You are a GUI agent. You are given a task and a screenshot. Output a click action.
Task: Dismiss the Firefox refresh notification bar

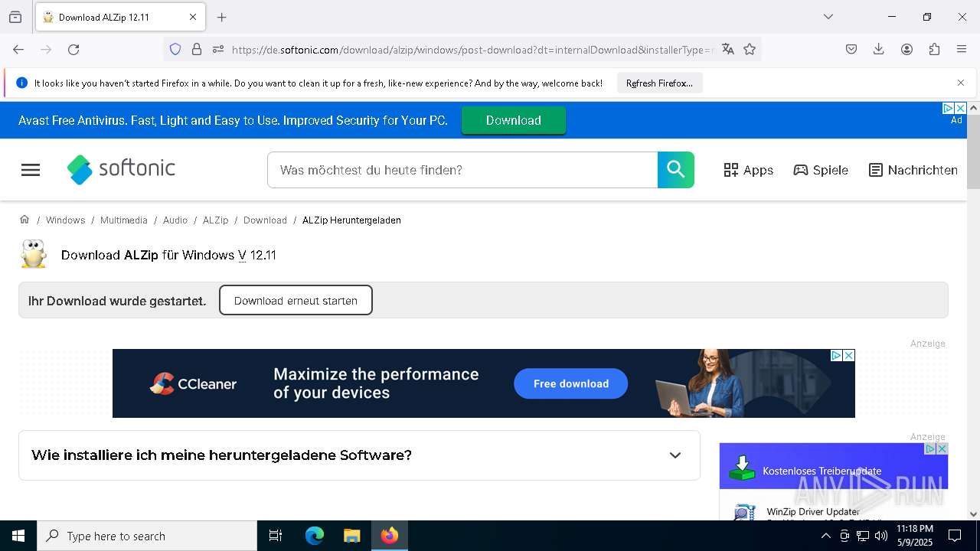coord(961,83)
